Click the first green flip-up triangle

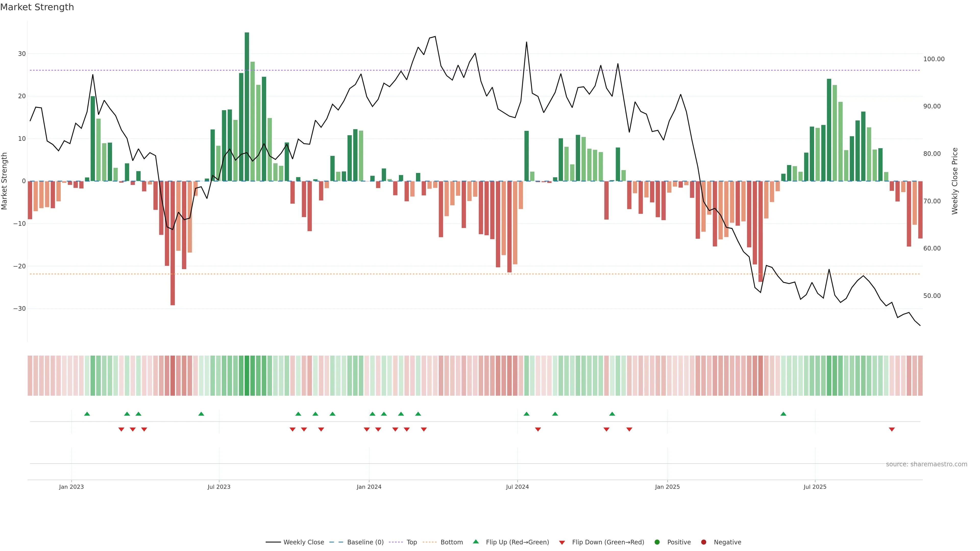click(87, 414)
